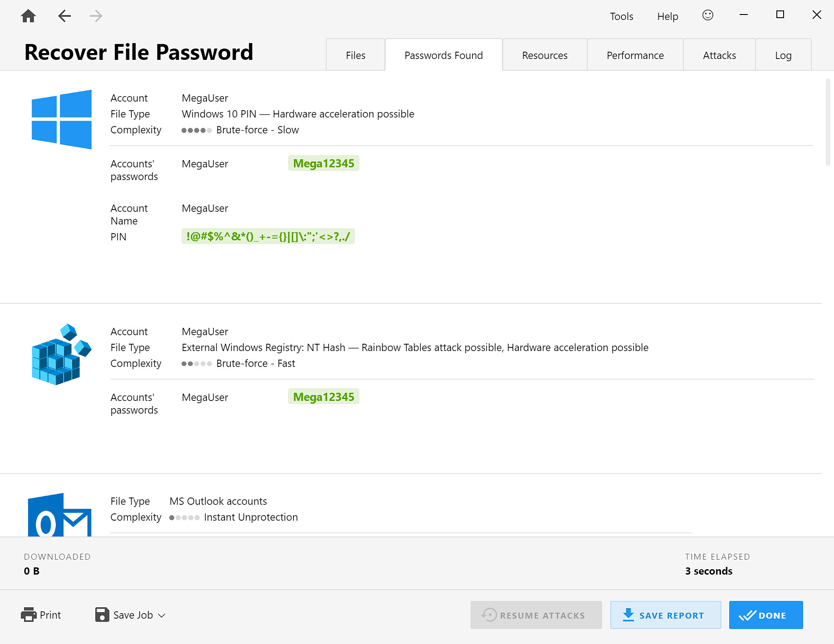Click the back navigation arrow
The height and width of the screenshot is (644, 834).
[x=64, y=15]
